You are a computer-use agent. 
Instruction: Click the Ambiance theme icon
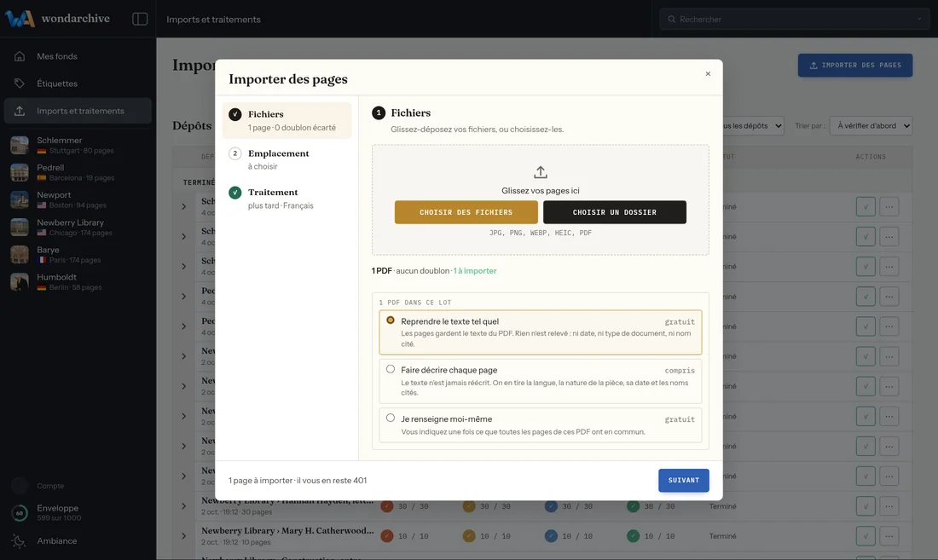[x=20, y=541]
